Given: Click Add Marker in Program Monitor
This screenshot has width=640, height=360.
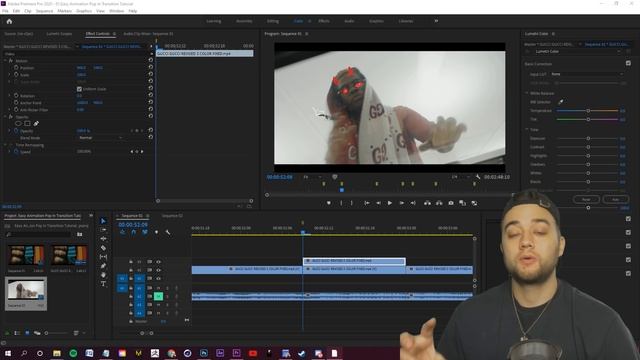Looking at the screenshot, I should tap(329, 203).
